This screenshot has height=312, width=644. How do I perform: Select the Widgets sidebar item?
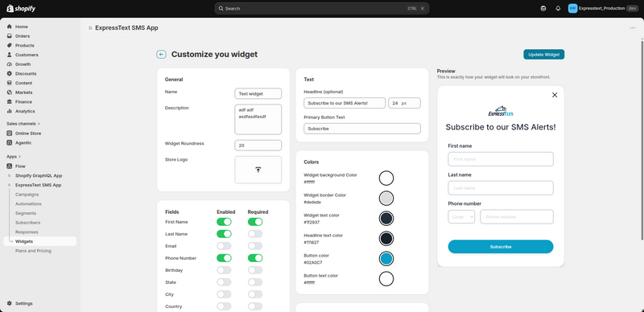tap(39, 241)
